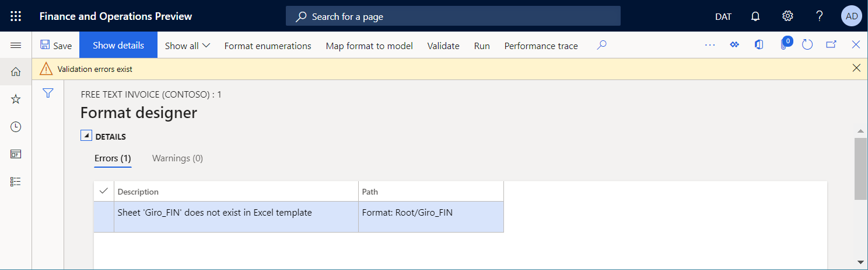Click the DAT company selector
The image size is (868, 270).
pyautogui.click(x=723, y=16)
